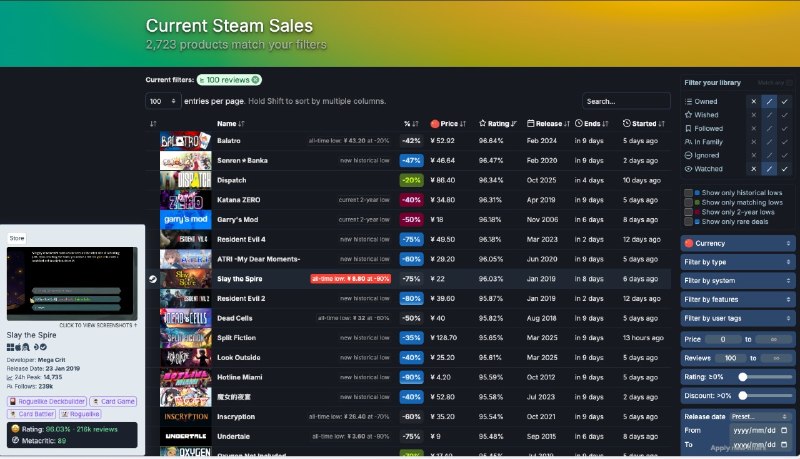
Task: Open the Currency dropdown
Action: (737, 243)
